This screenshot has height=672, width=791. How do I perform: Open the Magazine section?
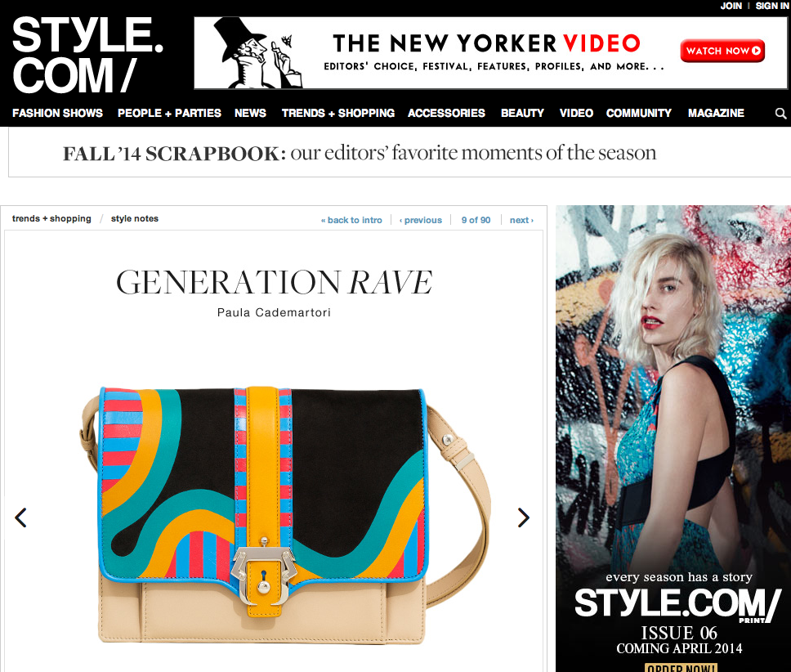point(716,113)
